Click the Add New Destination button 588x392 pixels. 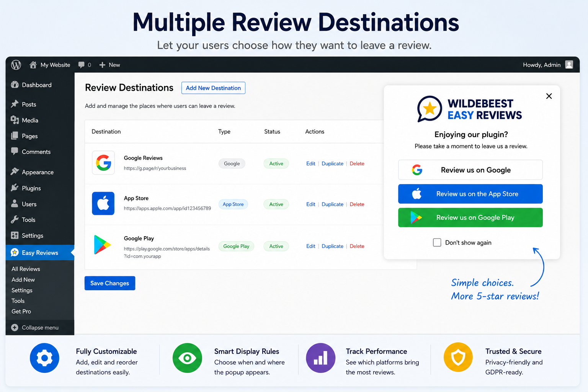pos(213,88)
